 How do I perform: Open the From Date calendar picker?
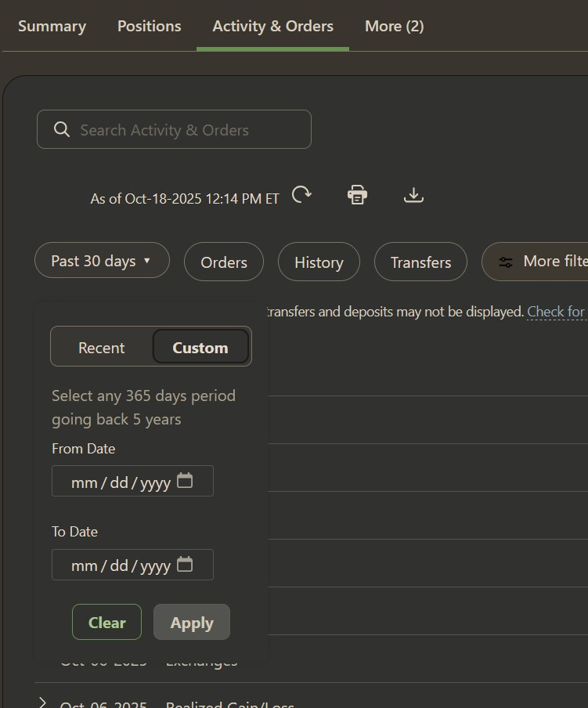185,480
